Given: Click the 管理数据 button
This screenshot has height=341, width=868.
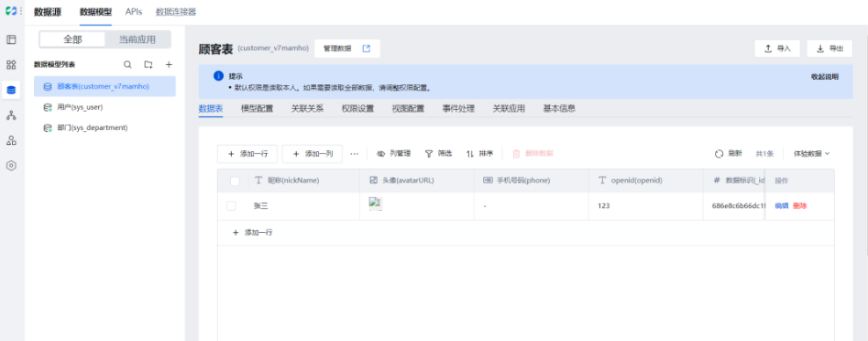Looking at the screenshot, I should click(x=347, y=49).
